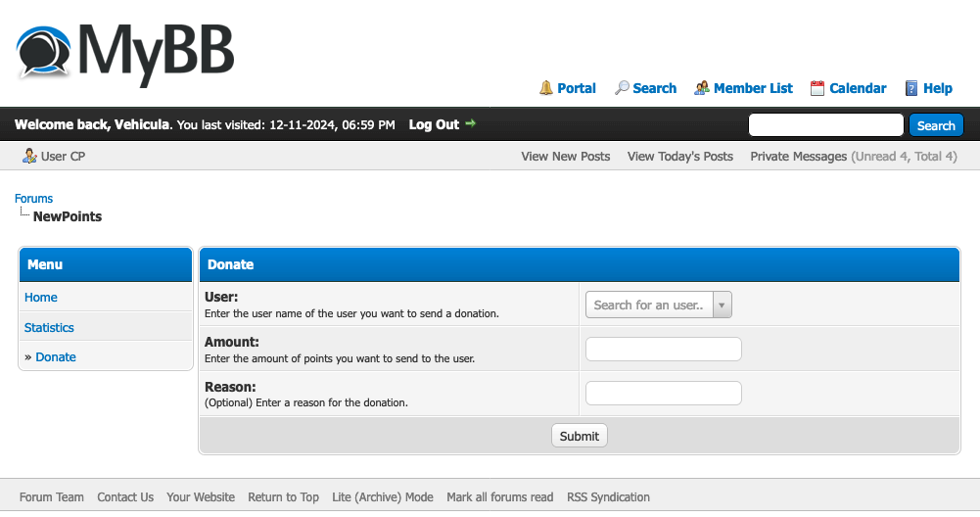Select Donate in the NewPoints menu

point(56,357)
